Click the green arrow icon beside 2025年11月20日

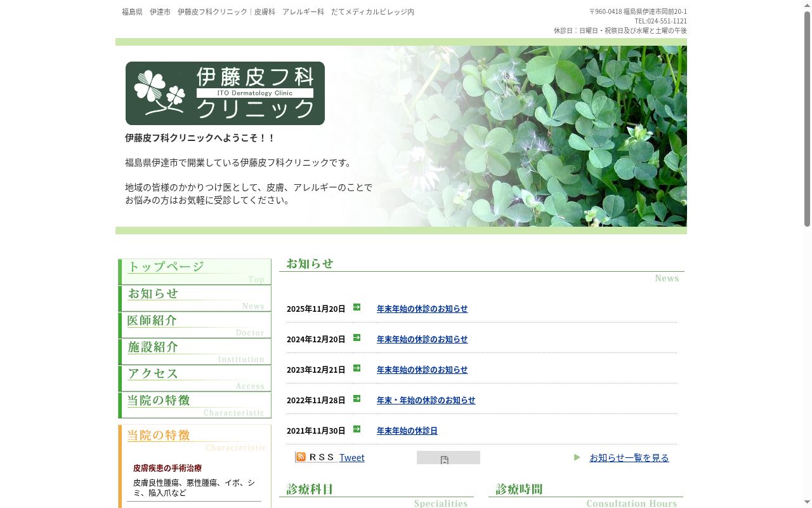357,307
